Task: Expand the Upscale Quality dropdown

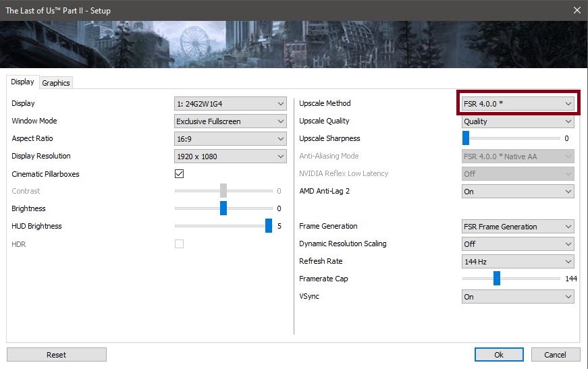Action: point(518,121)
